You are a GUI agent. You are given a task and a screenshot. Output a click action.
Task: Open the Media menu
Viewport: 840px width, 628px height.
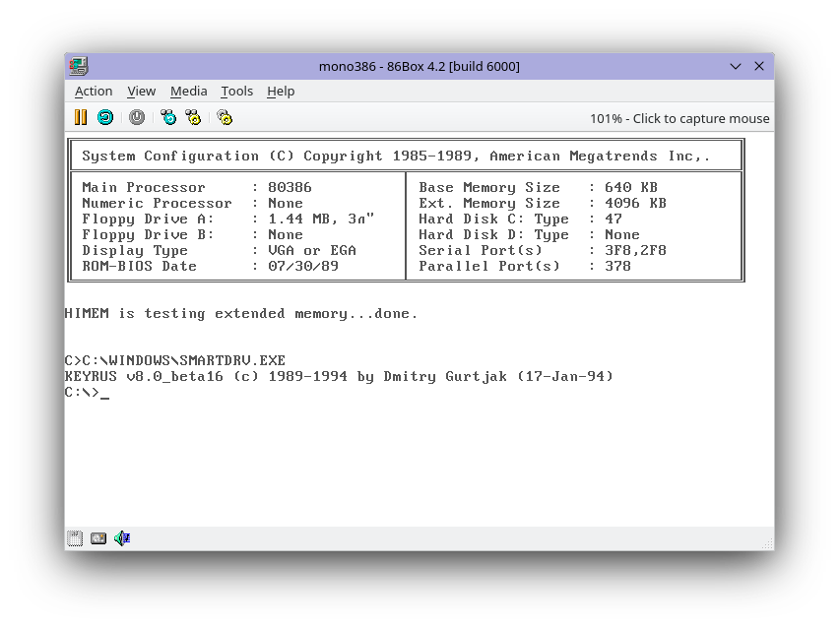tap(188, 92)
